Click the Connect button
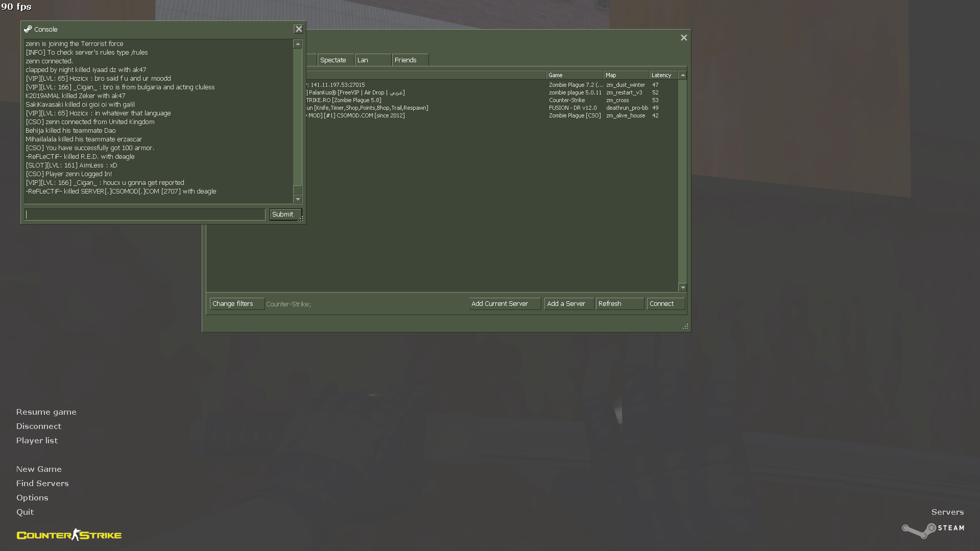The image size is (980, 551). tap(665, 304)
